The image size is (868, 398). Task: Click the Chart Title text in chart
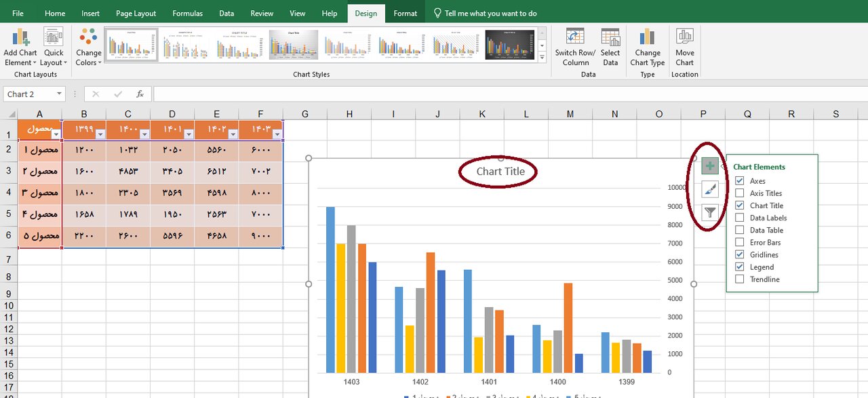click(500, 172)
